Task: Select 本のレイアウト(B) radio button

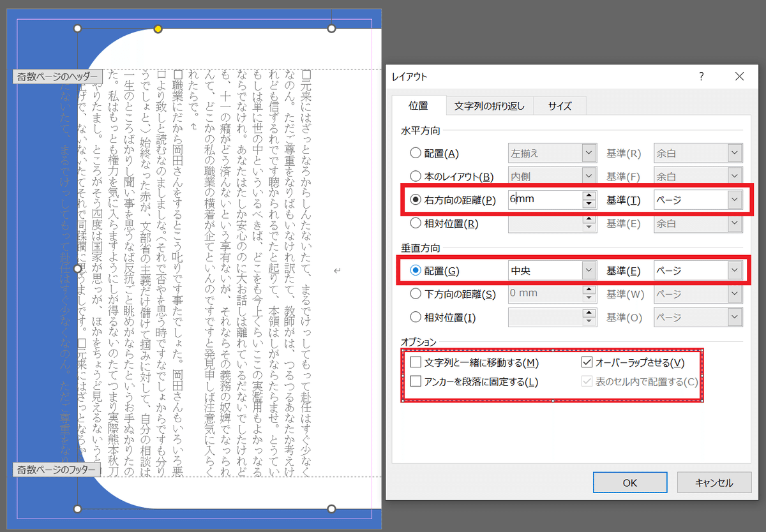Action: 416,176
